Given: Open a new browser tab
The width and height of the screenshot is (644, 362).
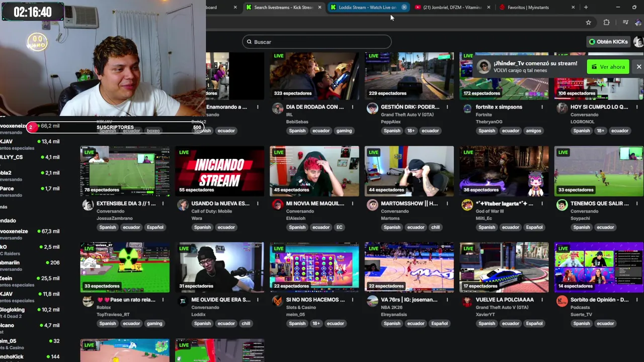Looking at the screenshot, I should 586,8.
